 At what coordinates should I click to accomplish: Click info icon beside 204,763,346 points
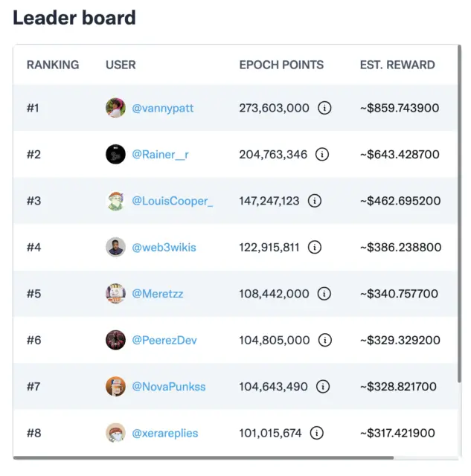[x=322, y=154]
